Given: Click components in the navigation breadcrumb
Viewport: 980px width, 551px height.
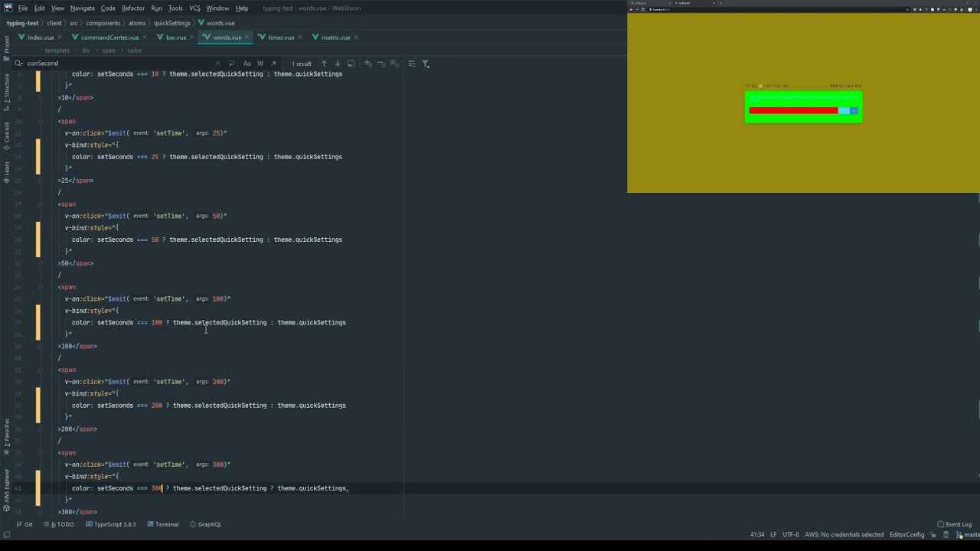Looking at the screenshot, I should click(105, 23).
